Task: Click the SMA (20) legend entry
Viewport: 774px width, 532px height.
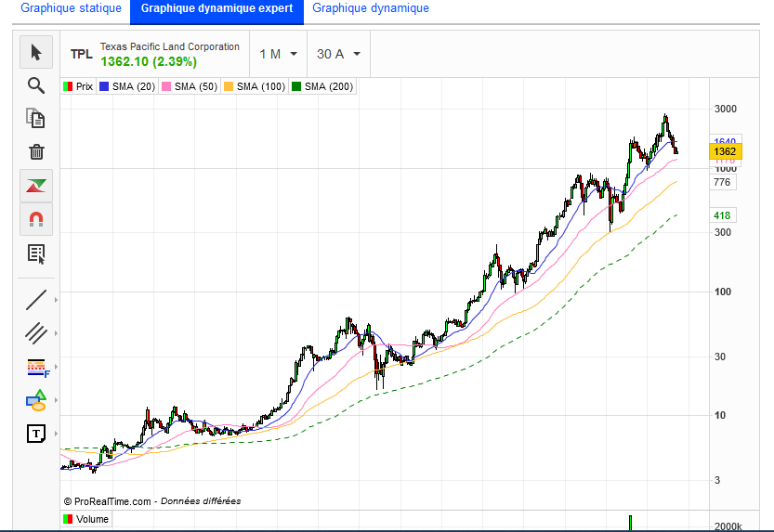Action: click(128, 86)
